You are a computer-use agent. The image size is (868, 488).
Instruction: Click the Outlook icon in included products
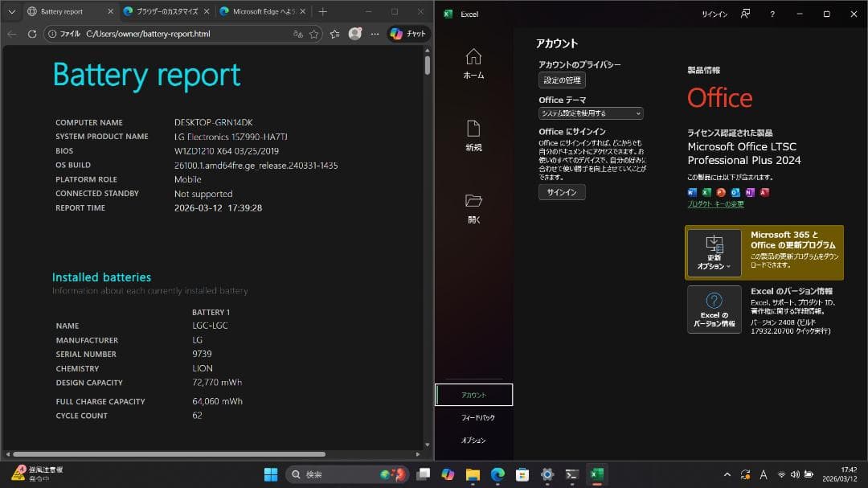735,193
